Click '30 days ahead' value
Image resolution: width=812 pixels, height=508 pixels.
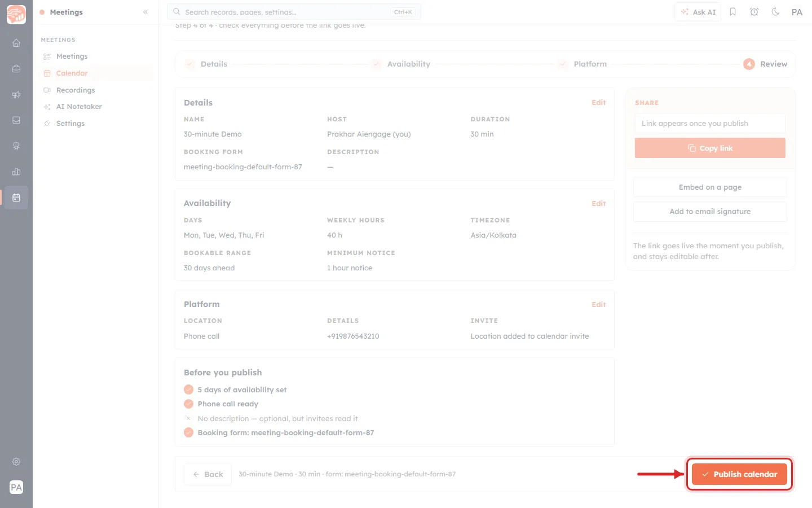[209, 268]
